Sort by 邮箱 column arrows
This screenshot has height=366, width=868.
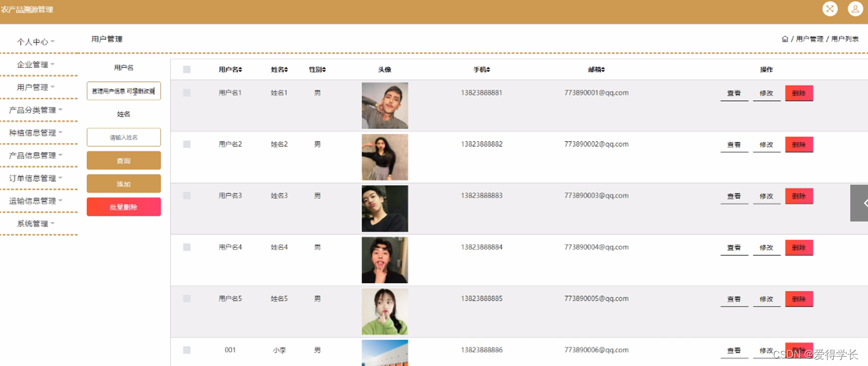(x=603, y=69)
